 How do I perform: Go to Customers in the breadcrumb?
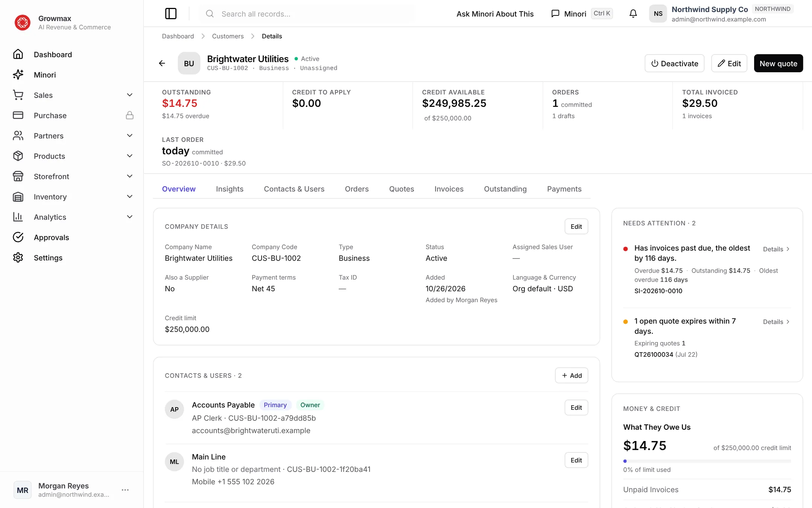coord(228,36)
